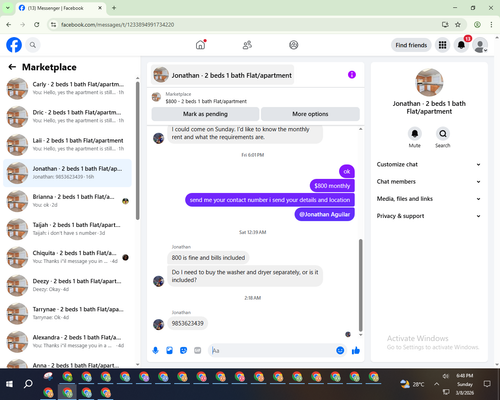
Task: Open the Facebook search magnifier
Action: point(33,45)
